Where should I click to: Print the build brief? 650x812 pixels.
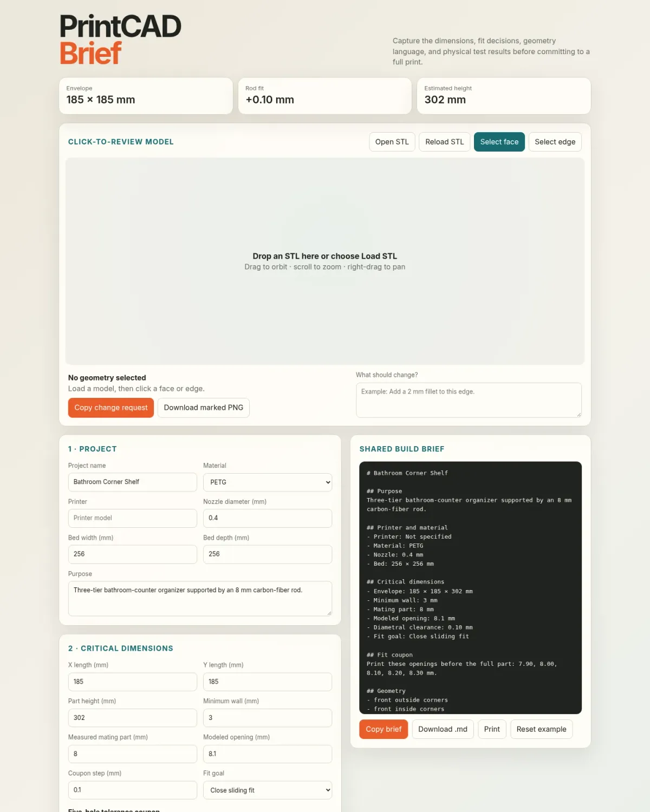(492, 729)
